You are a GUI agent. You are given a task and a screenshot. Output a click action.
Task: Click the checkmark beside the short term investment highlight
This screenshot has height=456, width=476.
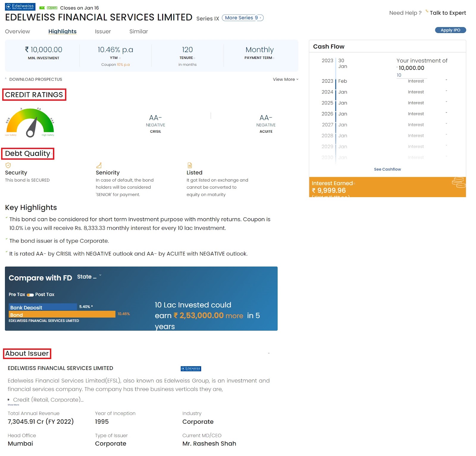pyautogui.click(x=7, y=218)
